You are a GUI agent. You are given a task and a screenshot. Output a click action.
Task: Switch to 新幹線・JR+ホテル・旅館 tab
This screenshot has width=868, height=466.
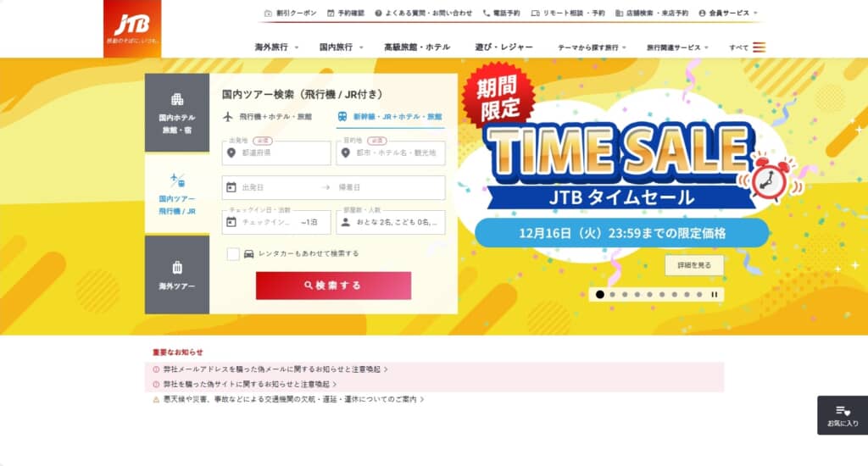click(390, 117)
